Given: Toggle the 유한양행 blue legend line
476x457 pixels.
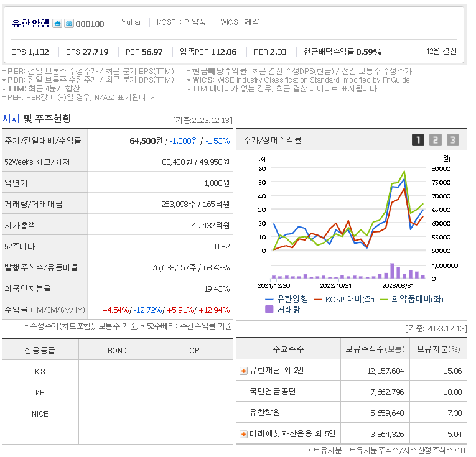Looking at the screenshot, I should 287,299.
